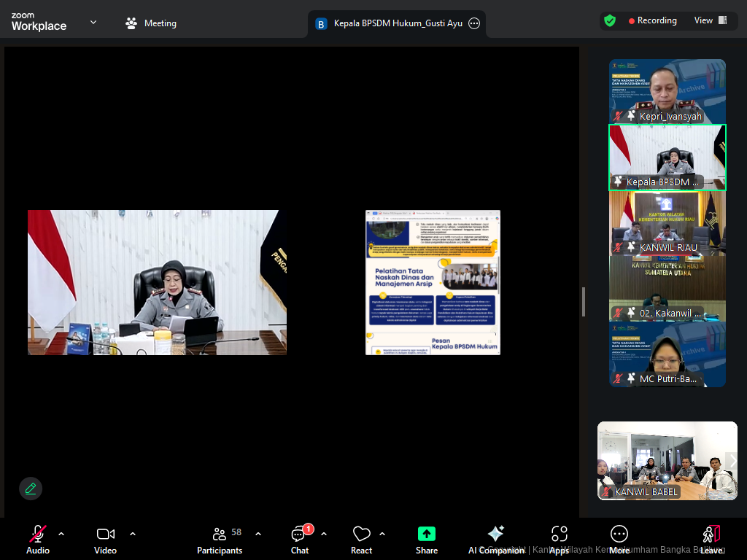
Task: Click the green encryption shield icon
Action: point(610,21)
